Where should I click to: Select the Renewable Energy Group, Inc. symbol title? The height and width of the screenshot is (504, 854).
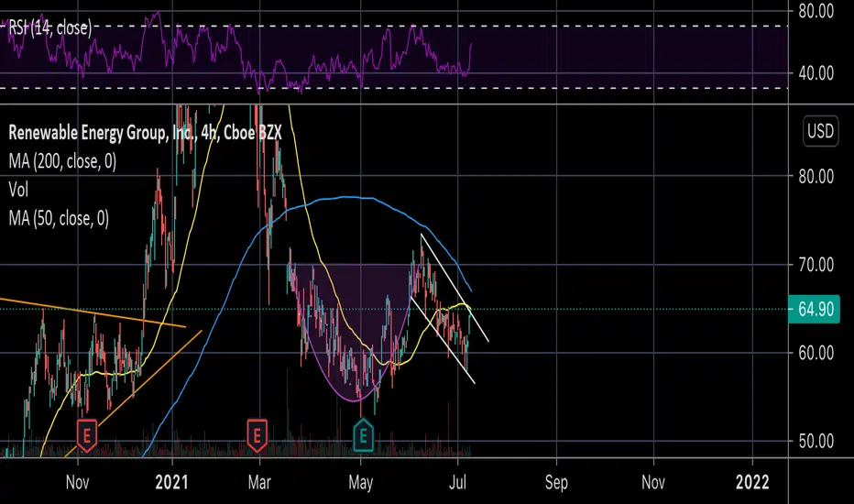tap(145, 132)
